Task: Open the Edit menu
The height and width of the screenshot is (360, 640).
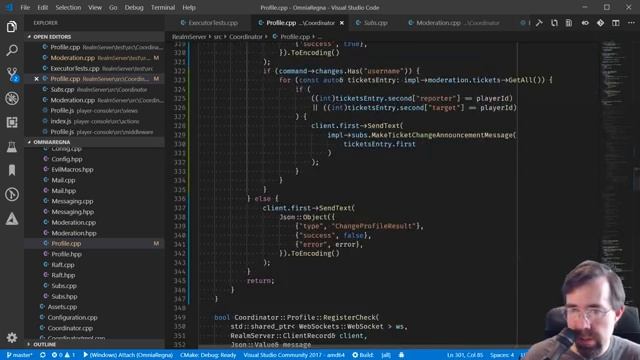Action: tap(42, 7)
